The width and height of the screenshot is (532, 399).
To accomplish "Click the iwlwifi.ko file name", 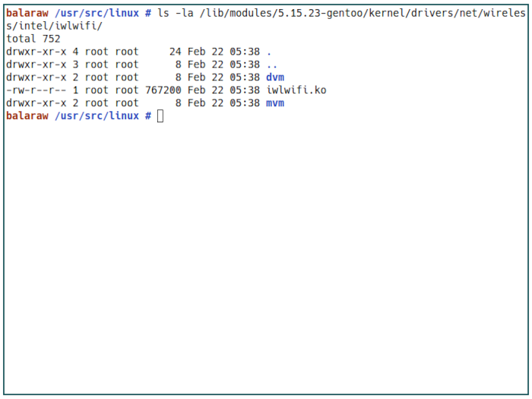I will tap(296, 90).
